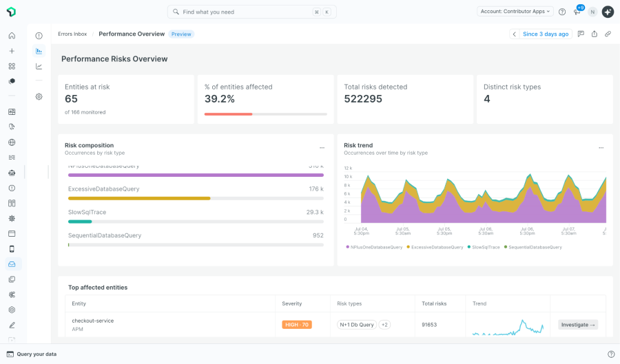Click the HIGH - 70 severity badge
This screenshot has height=364, width=620.
pos(297,325)
